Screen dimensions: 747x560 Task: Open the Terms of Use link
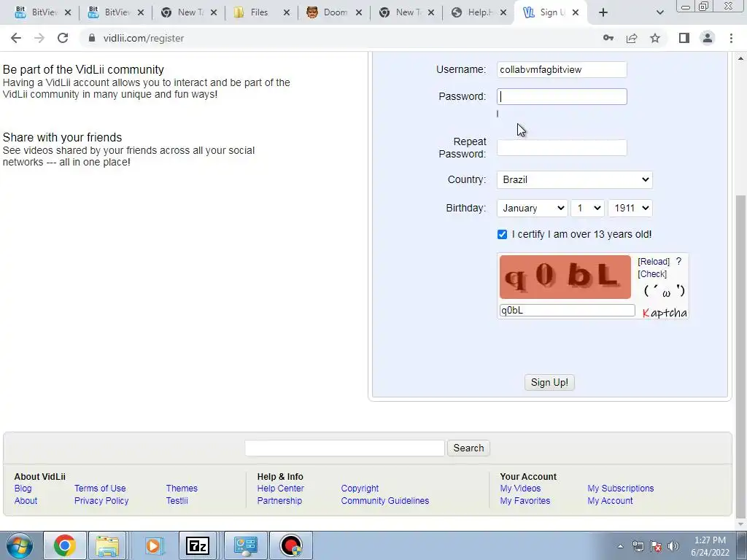[100, 488]
